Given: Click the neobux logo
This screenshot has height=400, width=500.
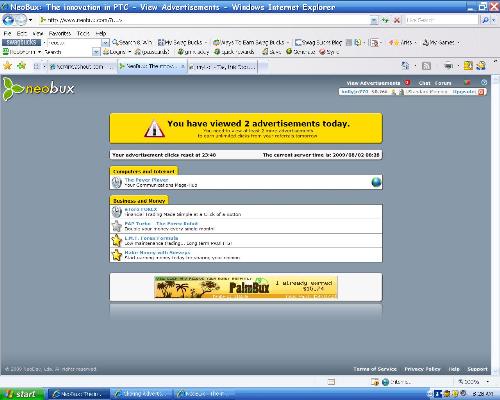Looking at the screenshot, I should point(38,88).
